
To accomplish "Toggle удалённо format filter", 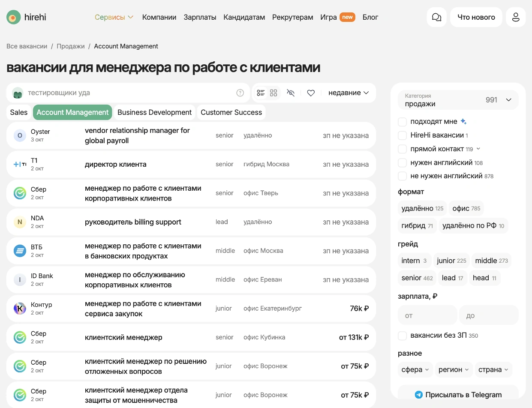I will point(422,208).
